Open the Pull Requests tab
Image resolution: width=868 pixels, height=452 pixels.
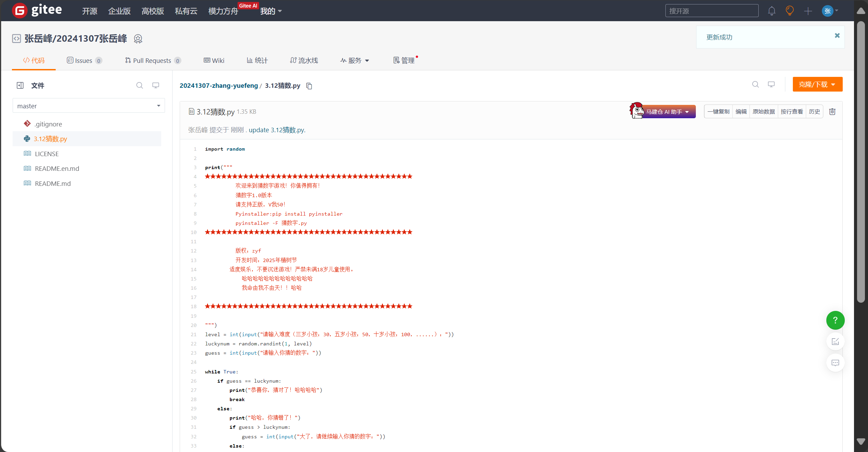coord(153,60)
